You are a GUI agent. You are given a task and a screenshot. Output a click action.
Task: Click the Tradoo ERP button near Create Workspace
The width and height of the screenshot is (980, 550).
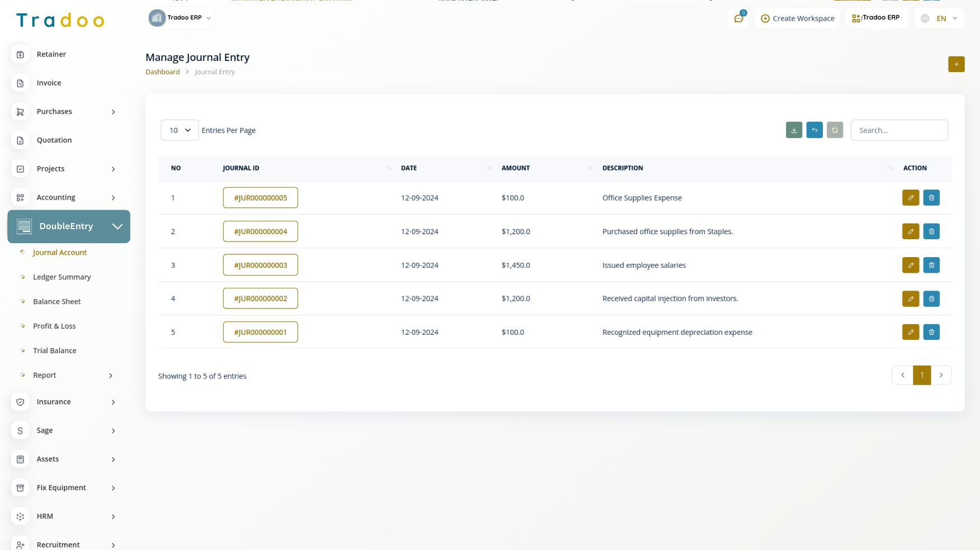(877, 18)
